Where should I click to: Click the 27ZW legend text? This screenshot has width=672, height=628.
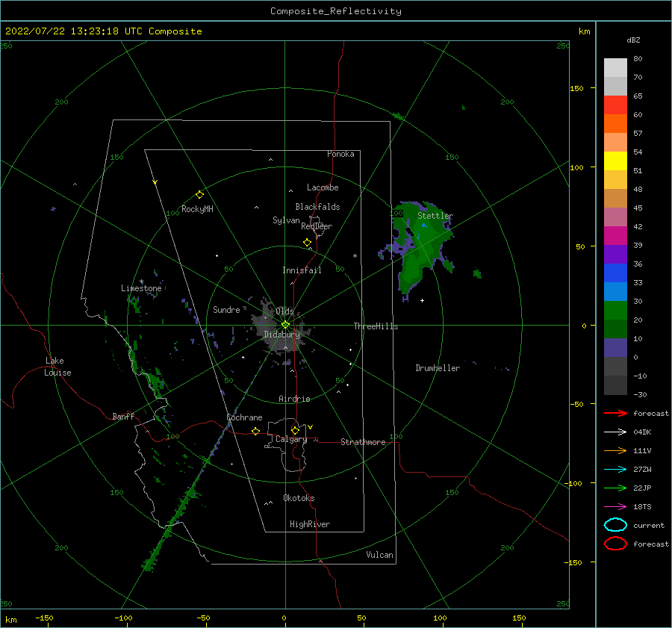642,470
